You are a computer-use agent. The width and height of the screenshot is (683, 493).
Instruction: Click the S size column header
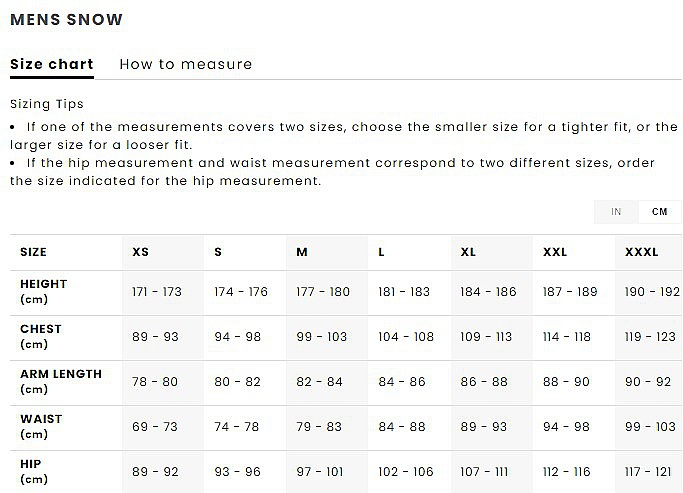tap(218, 252)
